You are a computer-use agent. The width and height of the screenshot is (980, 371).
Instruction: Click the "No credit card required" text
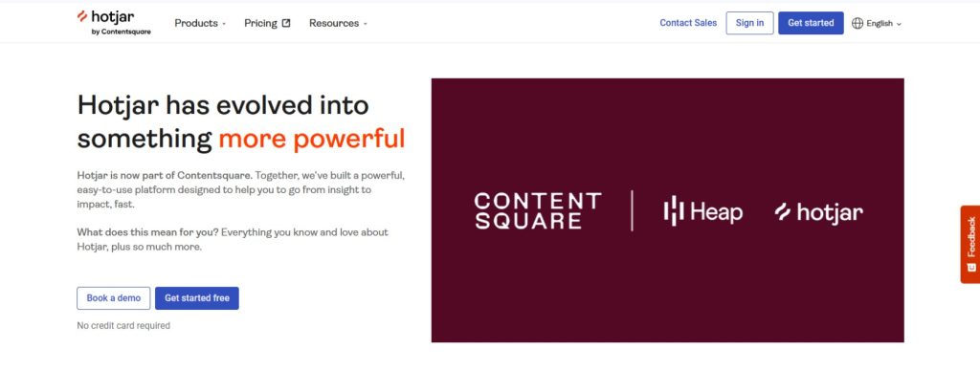(123, 325)
